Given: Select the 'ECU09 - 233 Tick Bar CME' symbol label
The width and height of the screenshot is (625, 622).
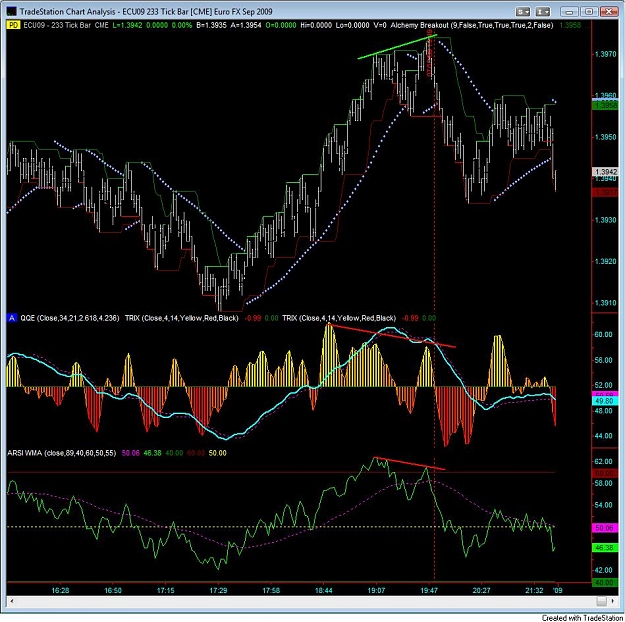Looking at the screenshot, I should pyautogui.click(x=66, y=25).
